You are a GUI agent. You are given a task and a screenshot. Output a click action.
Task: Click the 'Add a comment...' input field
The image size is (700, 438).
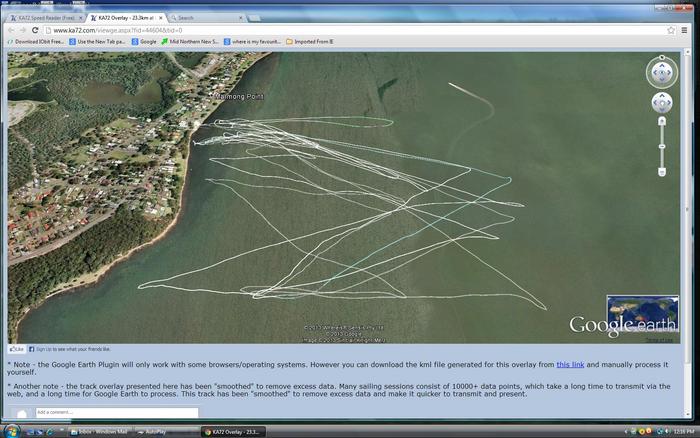[115, 412]
